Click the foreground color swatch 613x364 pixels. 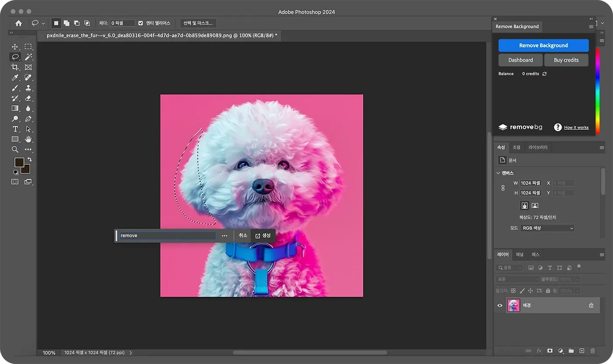19,163
